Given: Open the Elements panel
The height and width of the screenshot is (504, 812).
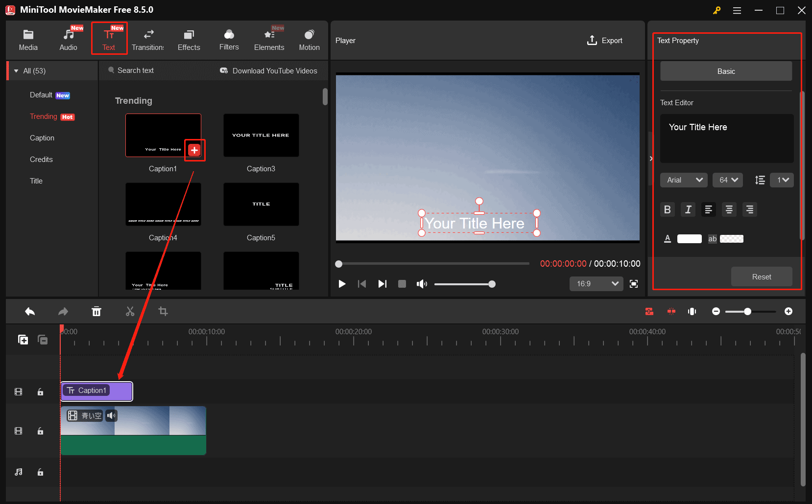Looking at the screenshot, I should click(269, 39).
